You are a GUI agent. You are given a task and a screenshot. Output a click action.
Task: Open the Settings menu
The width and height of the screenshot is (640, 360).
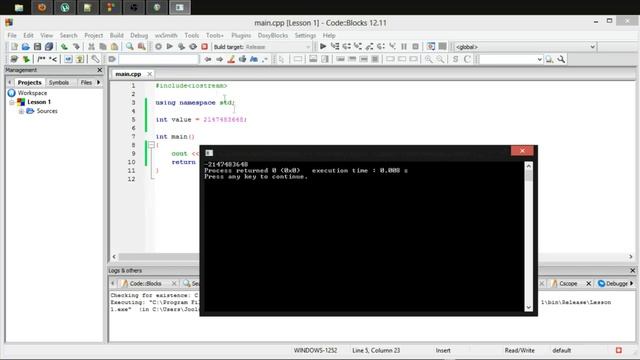point(305,36)
